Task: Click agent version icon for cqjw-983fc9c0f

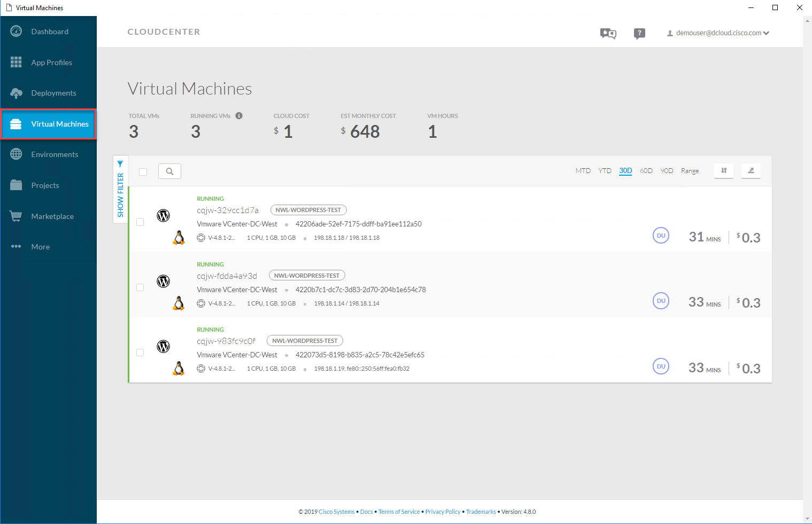Action: click(201, 369)
